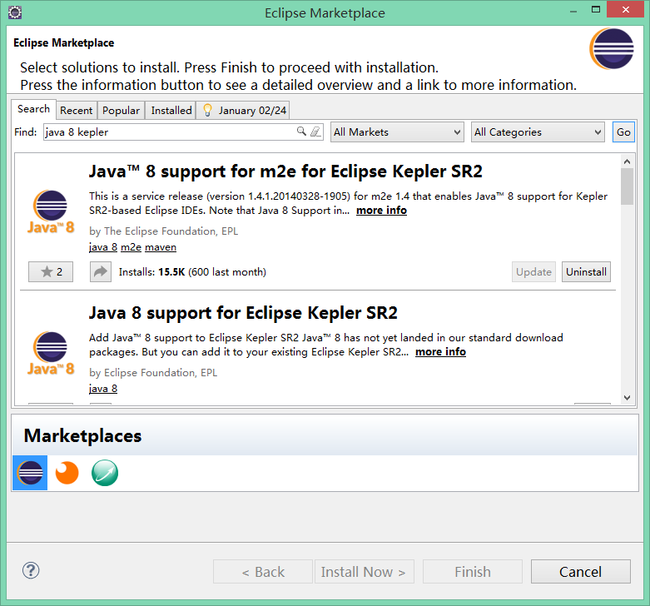The height and width of the screenshot is (606, 650).
Task: Minimize the Eclipse Marketplace window
Action: tap(573, 10)
